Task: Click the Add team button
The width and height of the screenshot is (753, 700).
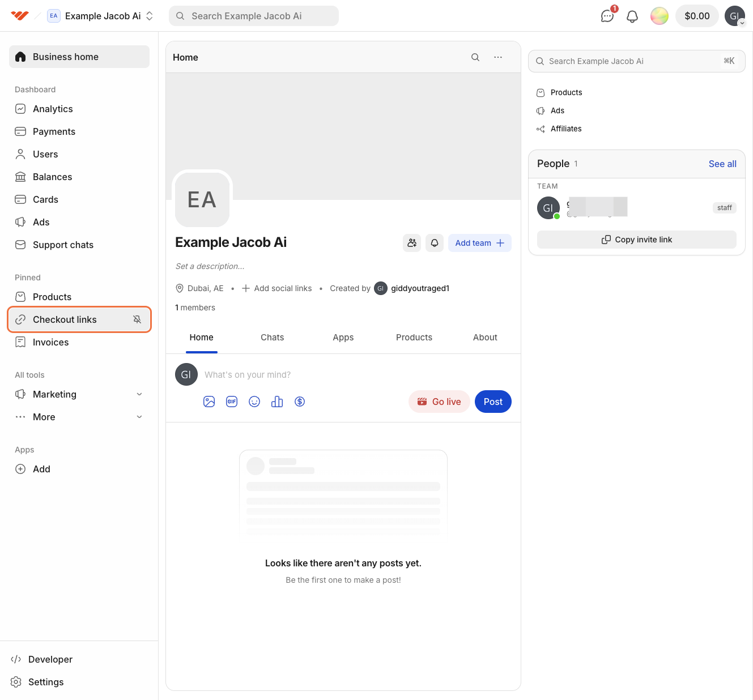Action: (x=480, y=243)
